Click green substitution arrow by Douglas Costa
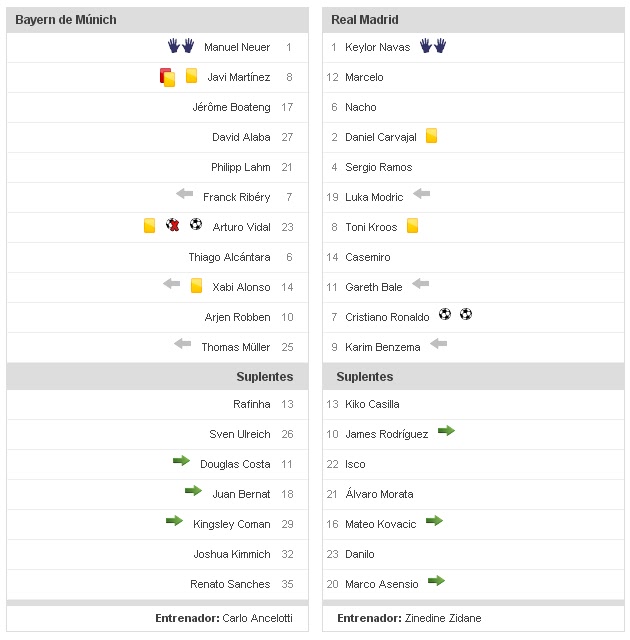The image size is (630, 640). [181, 461]
